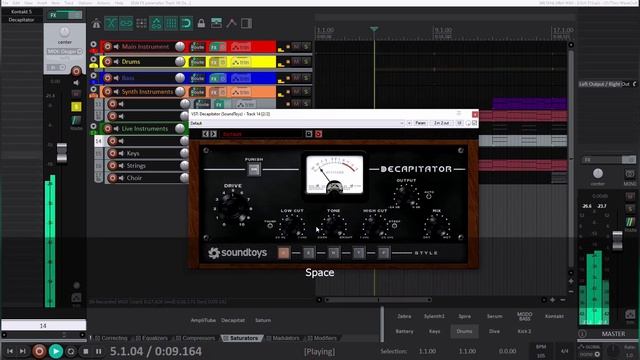Open the project bay toolbar icon
The image size is (640, 360).
pos(216,23)
